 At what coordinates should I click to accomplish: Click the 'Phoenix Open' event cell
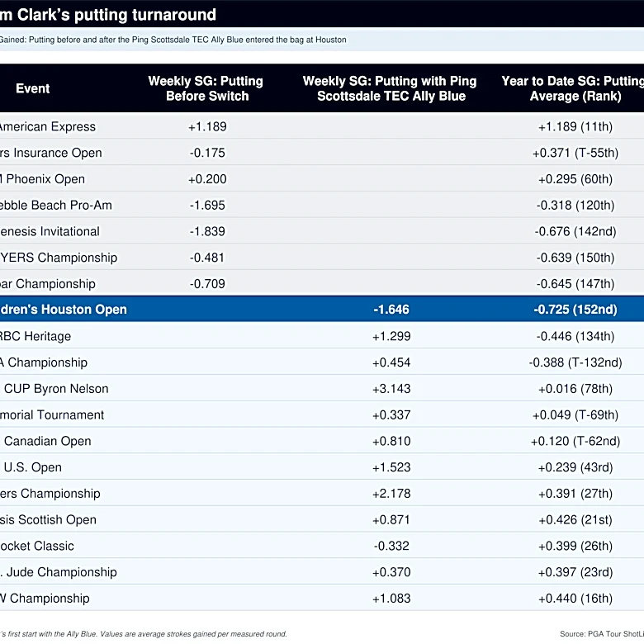[42, 179]
